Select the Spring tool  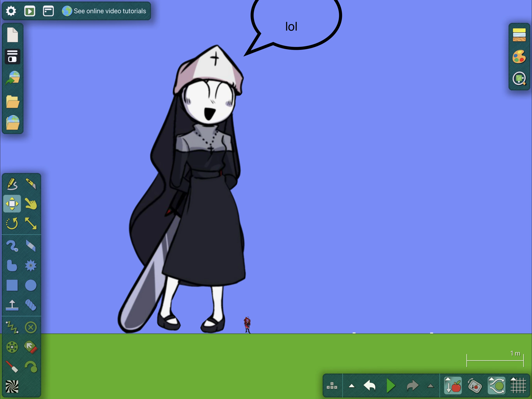tap(12, 327)
